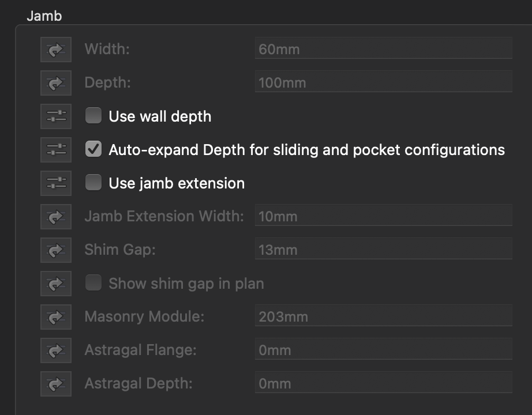Click the override icon beside Masonry Module
The width and height of the screenshot is (532, 415).
tap(55, 316)
